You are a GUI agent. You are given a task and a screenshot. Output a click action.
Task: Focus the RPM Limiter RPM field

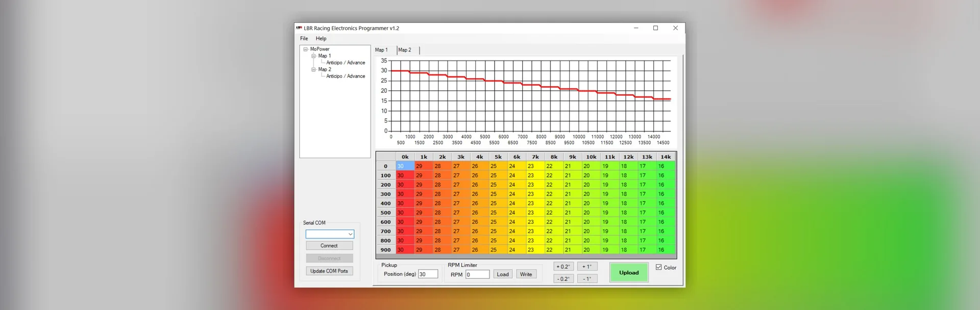(x=477, y=274)
